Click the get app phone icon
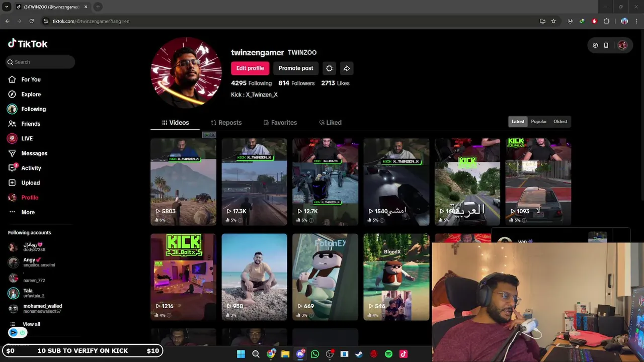The width and height of the screenshot is (644, 362). [x=606, y=45]
